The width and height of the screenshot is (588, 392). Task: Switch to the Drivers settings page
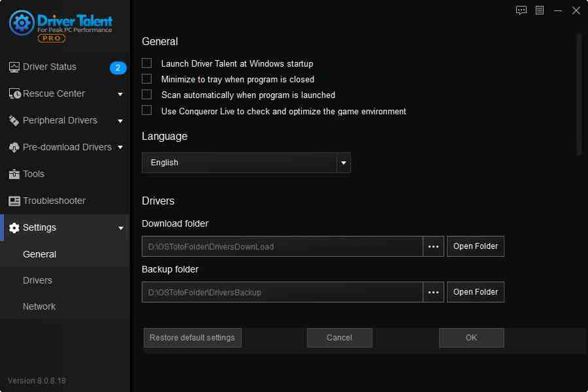(37, 280)
